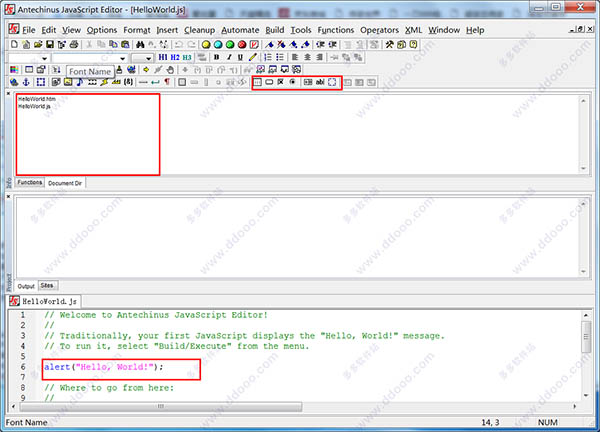Click the first blue bookmark flag icon

click(x=269, y=44)
